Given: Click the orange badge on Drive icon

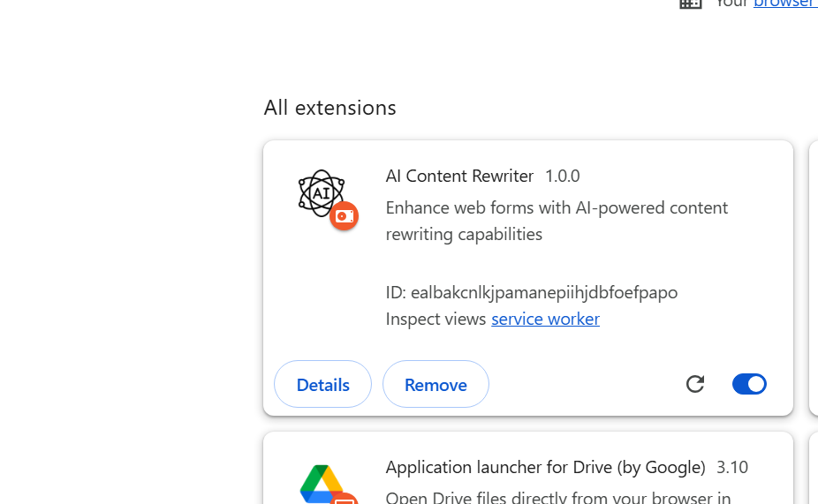Looking at the screenshot, I should 345,499.
